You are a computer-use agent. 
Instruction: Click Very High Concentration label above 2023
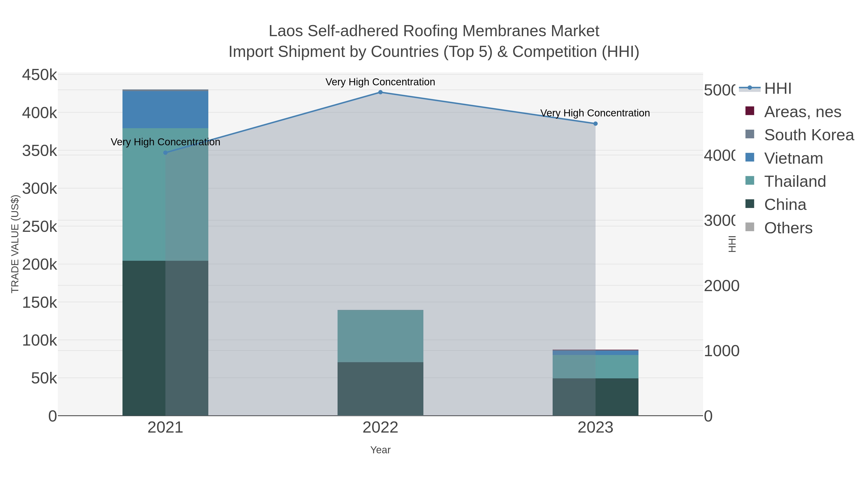[x=595, y=113]
